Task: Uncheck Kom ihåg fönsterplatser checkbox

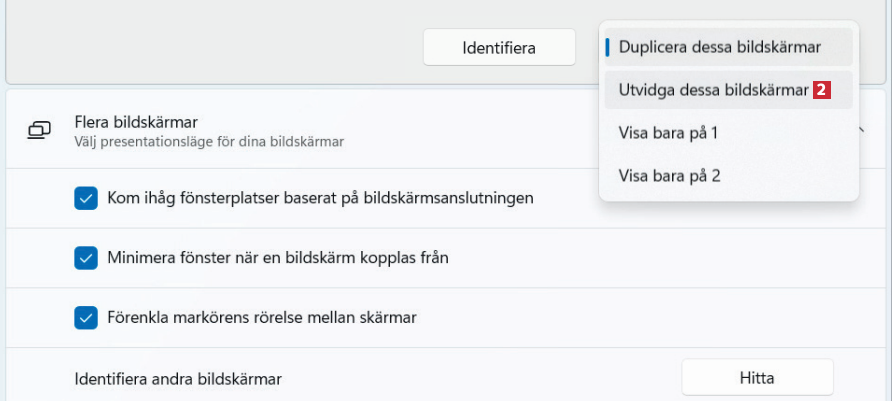Action: (86, 198)
